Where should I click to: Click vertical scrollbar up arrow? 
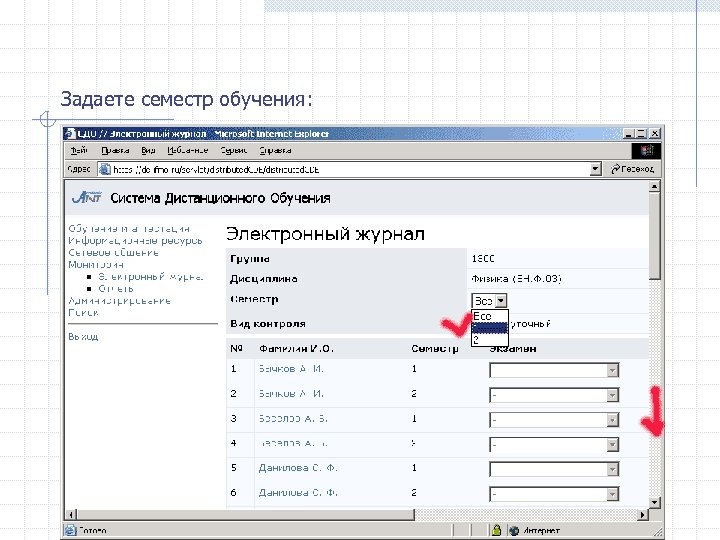(x=655, y=186)
